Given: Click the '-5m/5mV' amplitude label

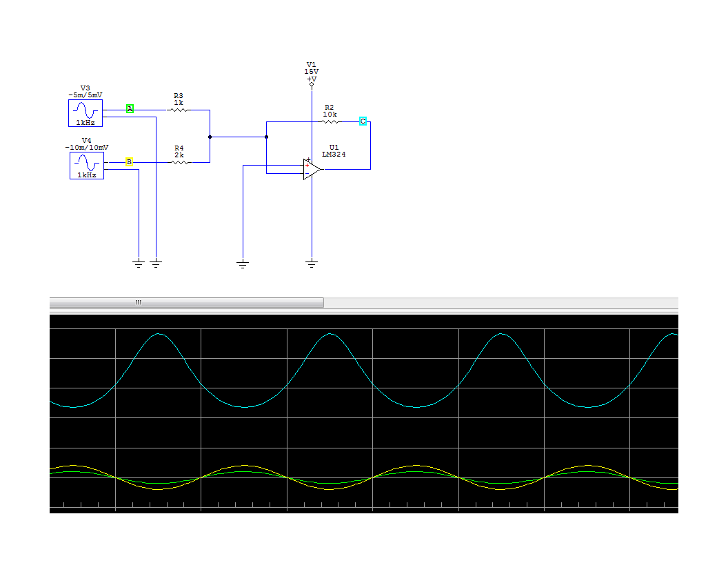Looking at the screenshot, I should click(x=85, y=95).
